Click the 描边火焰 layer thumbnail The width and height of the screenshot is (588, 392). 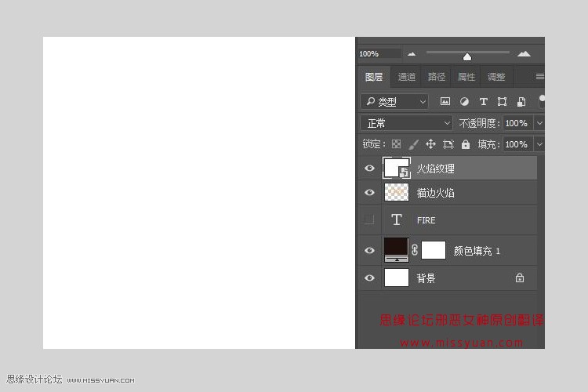click(397, 192)
